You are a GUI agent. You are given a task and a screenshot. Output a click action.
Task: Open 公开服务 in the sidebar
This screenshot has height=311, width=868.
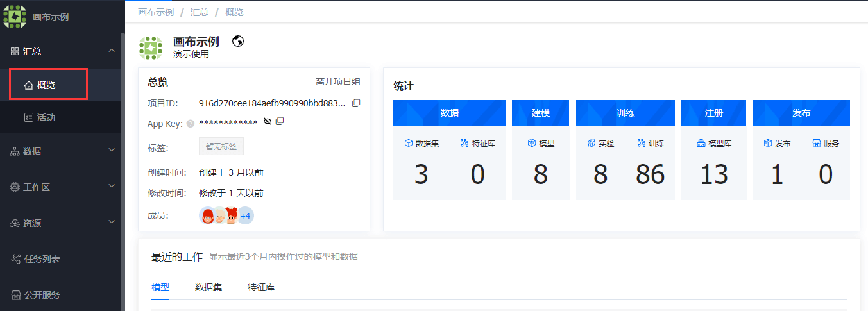(x=60, y=295)
